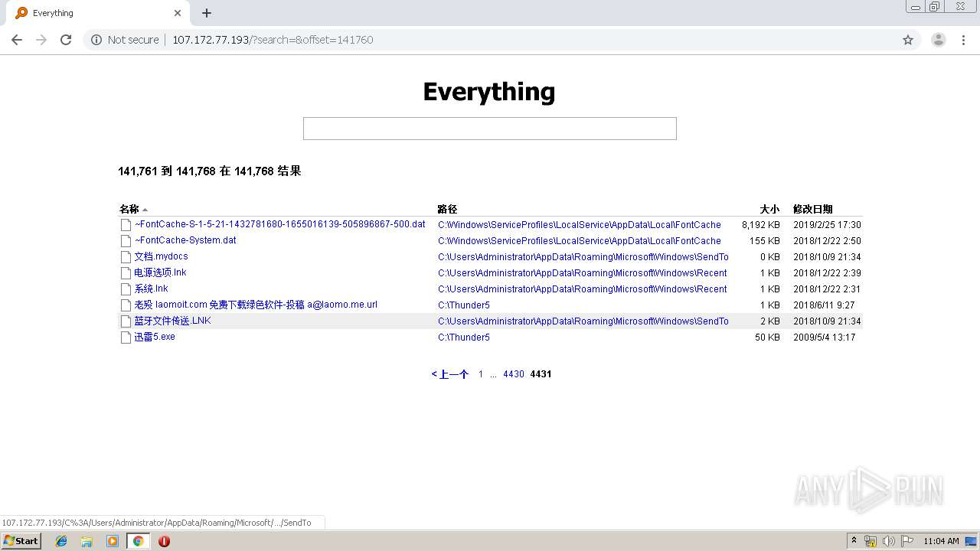Open C:\Thunder5 path of 迅雷5.exe
The image size is (980, 551).
coord(464,337)
